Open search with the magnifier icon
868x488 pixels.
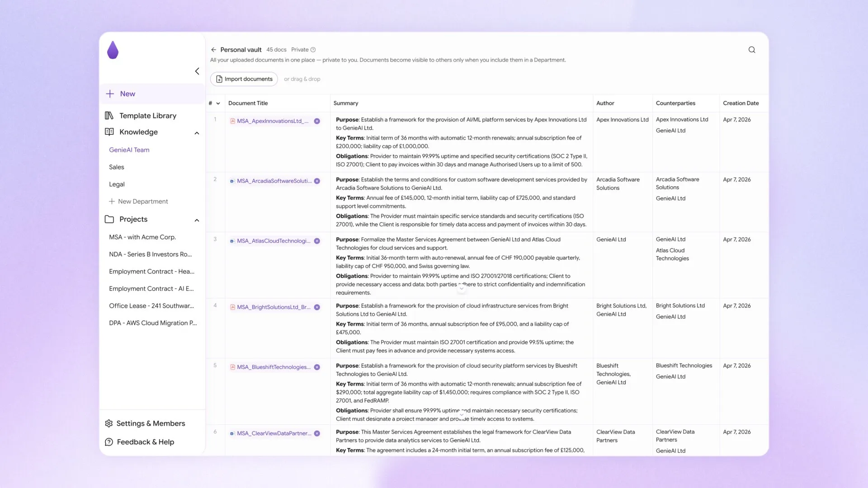pyautogui.click(x=752, y=50)
